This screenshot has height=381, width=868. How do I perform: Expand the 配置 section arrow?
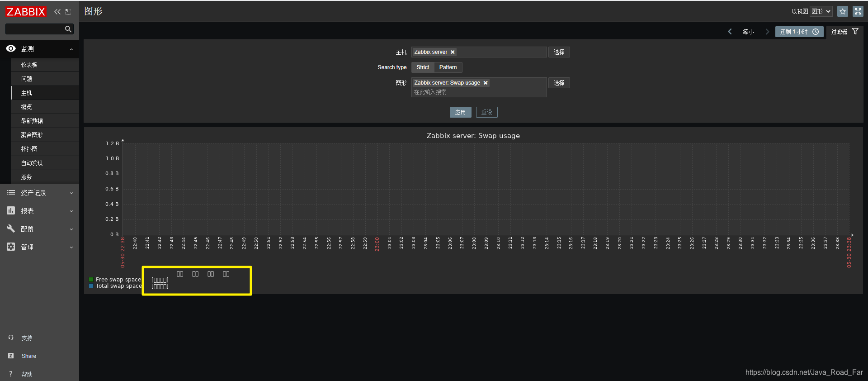coord(71,229)
